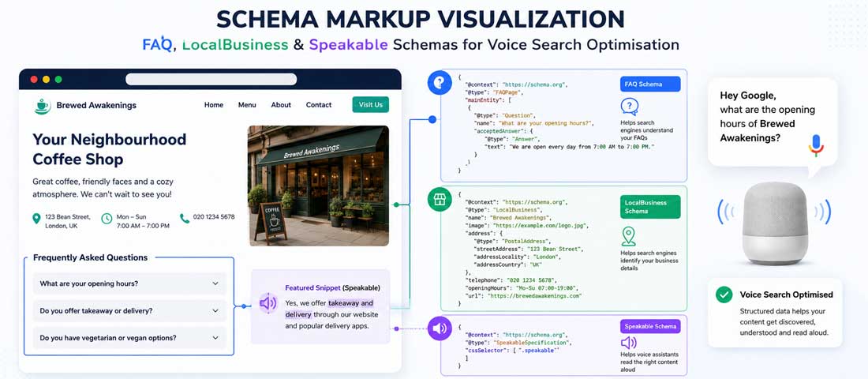Click the purple speaker circle icon for Speakable schema
This screenshot has width=868, height=379.
440,328
